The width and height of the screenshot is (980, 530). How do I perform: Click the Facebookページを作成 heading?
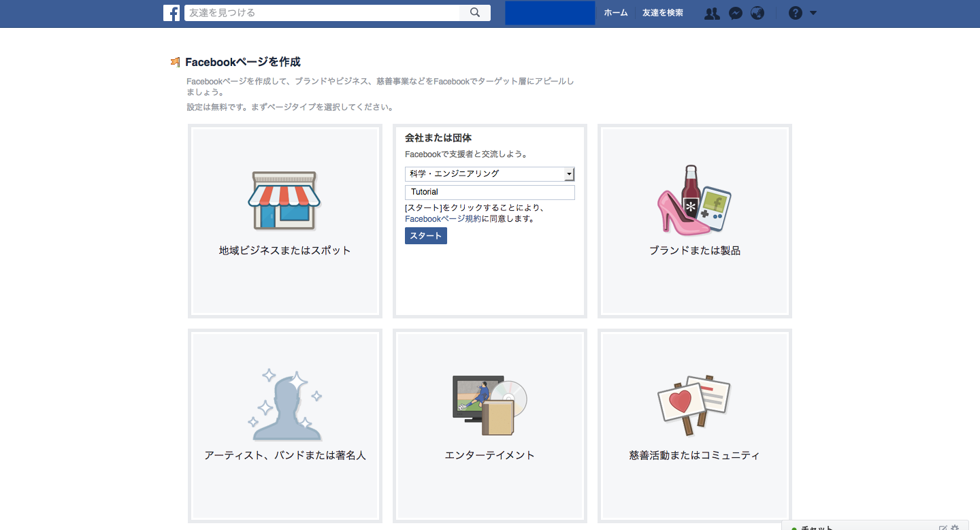coord(243,62)
